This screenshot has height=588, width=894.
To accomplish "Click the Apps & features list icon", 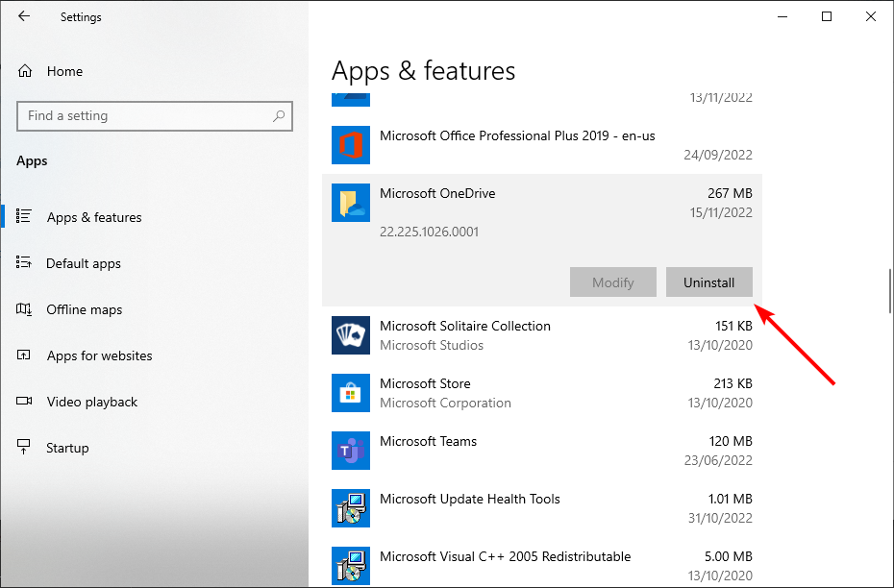I will tap(23, 216).
